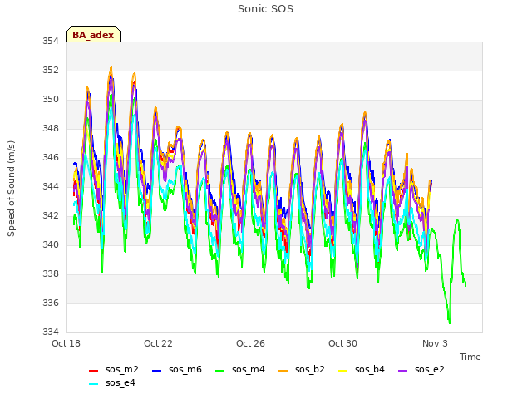Toggle the sos_m4 legend entry
The height and width of the screenshot is (399, 532).
tap(240, 369)
